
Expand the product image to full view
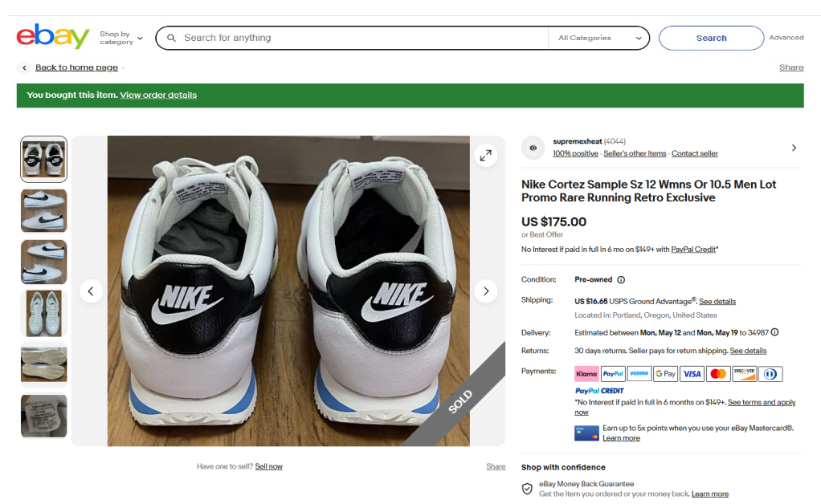pos(486,155)
